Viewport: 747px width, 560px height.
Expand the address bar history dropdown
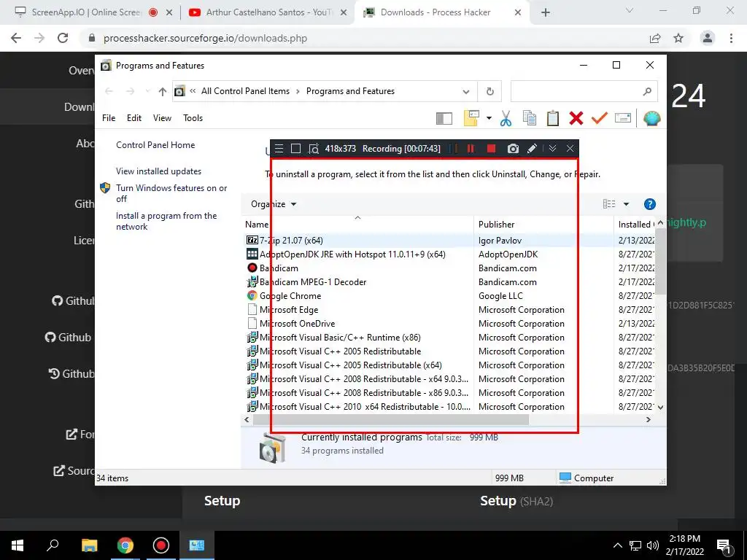point(466,91)
